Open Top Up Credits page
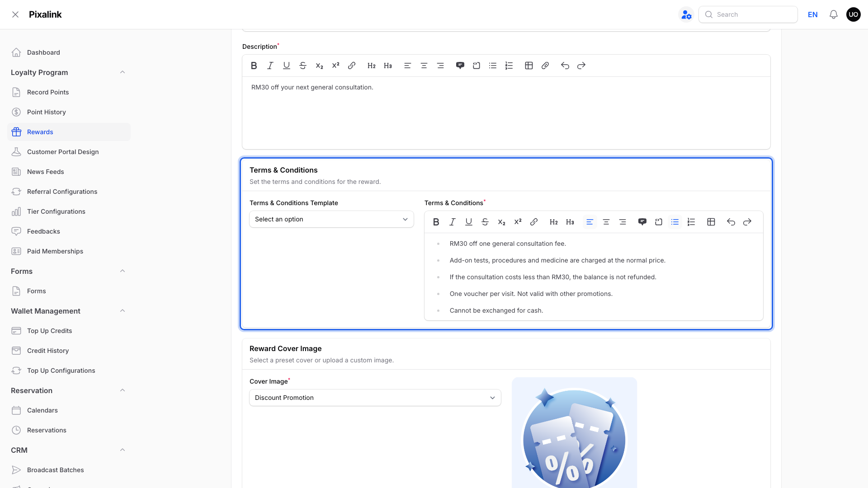Image resolution: width=868 pixels, height=488 pixels. pyautogui.click(x=69, y=331)
